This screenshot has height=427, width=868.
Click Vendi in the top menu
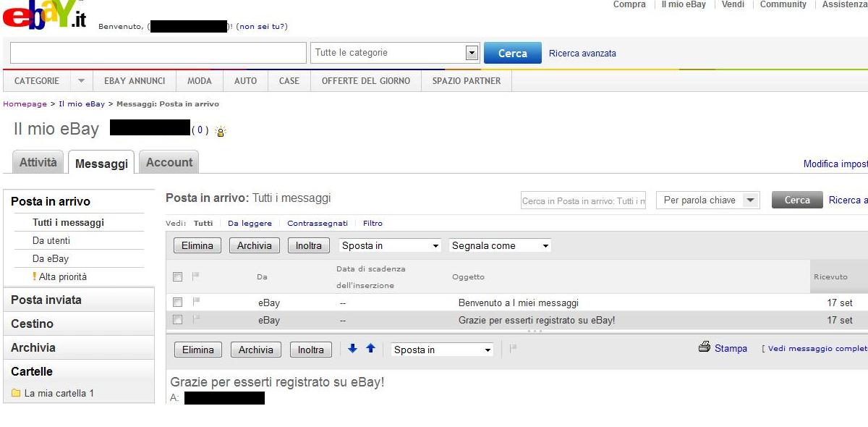[733, 4]
